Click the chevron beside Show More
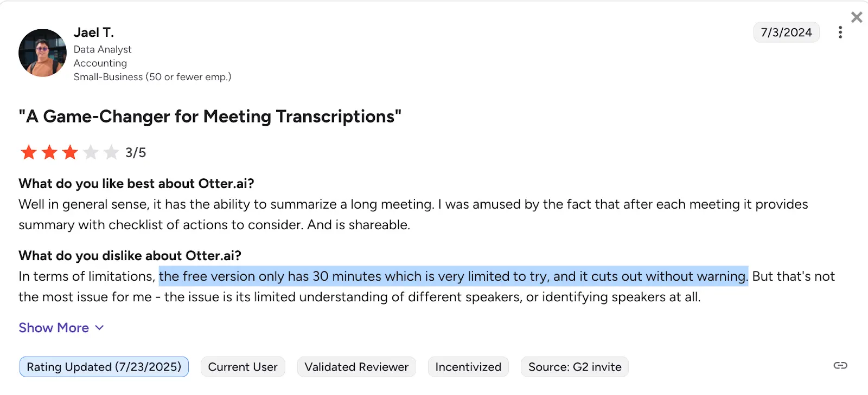Screen dimensions: 868x395 (99, 328)
